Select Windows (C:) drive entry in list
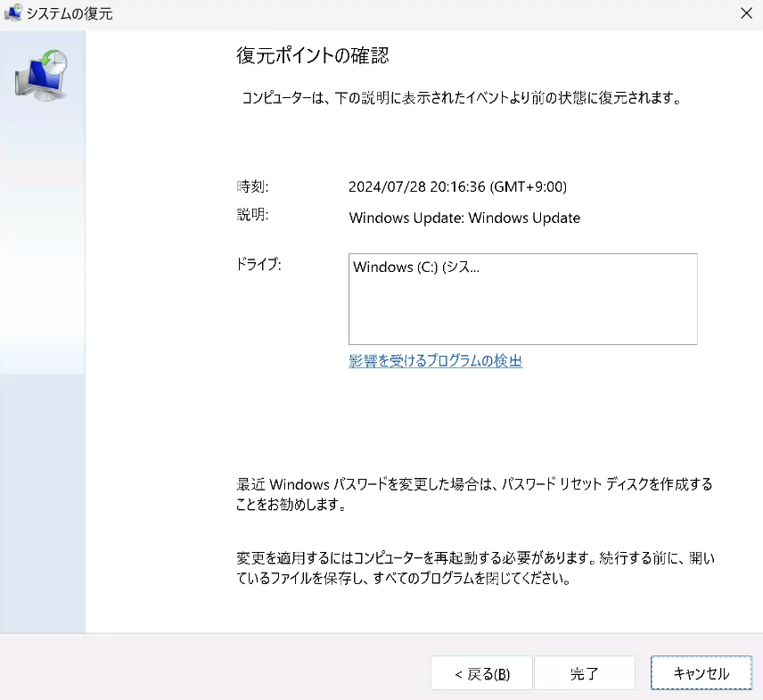The height and width of the screenshot is (700, 763). [416, 267]
